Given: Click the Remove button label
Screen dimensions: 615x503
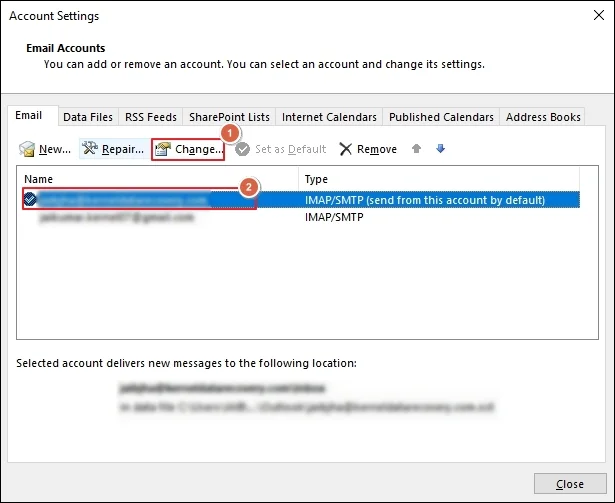Looking at the screenshot, I should pos(377,149).
